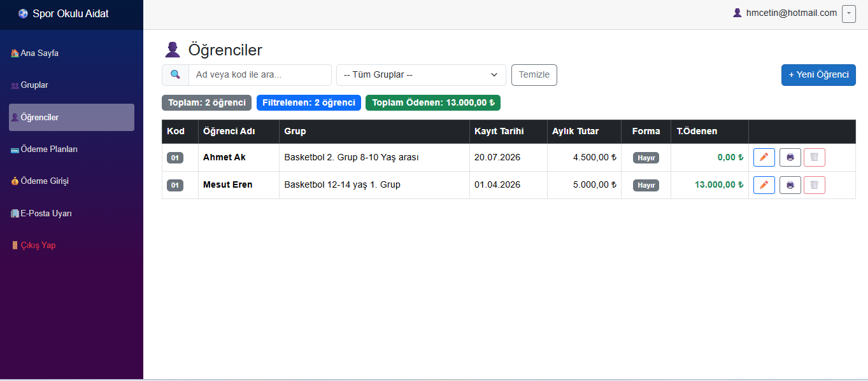Expand the Tüm Gruplar group filter

click(421, 74)
